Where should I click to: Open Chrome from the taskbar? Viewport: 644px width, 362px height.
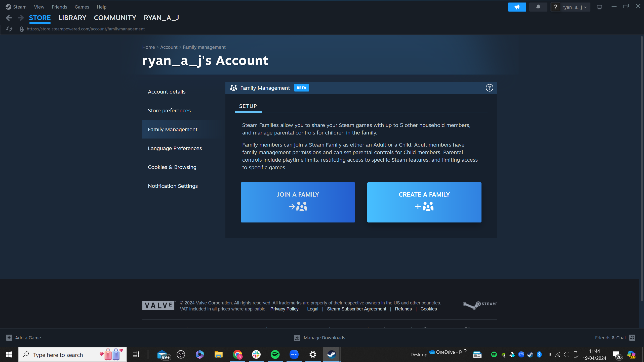coord(237,354)
